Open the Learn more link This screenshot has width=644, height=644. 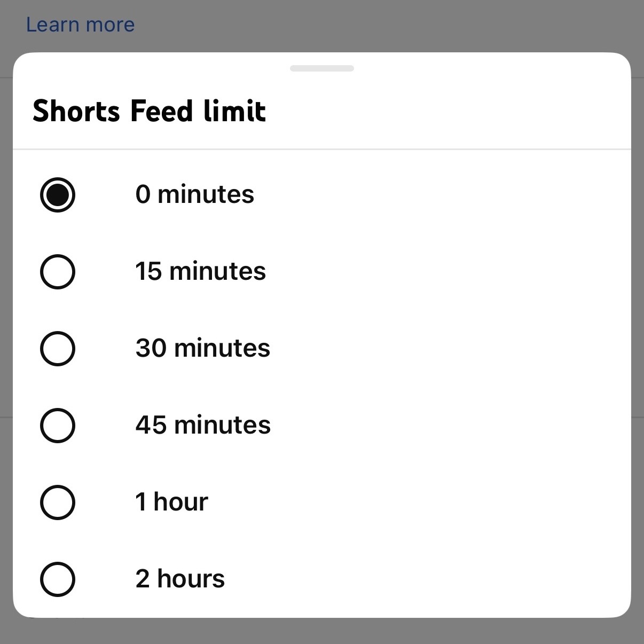tap(81, 25)
